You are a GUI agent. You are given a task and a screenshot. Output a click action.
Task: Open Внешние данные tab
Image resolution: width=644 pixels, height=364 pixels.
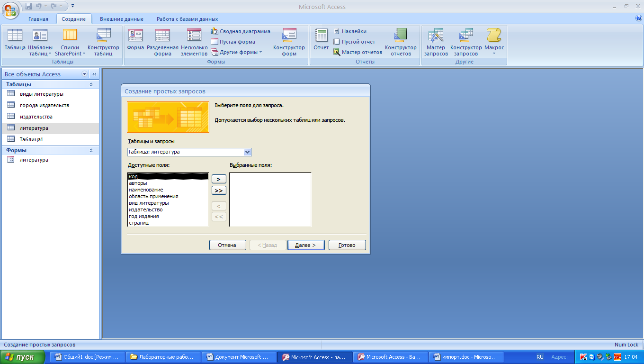tap(122, 19)
